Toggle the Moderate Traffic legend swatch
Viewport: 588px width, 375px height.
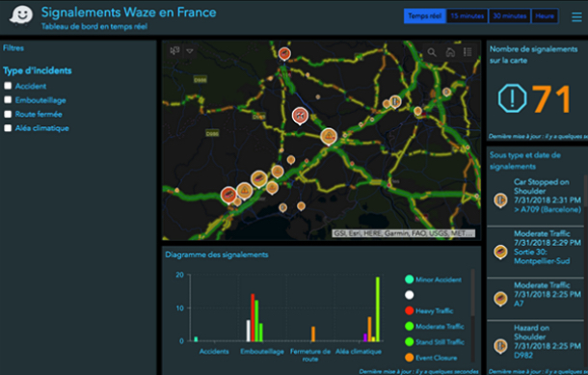coord(409,326)
